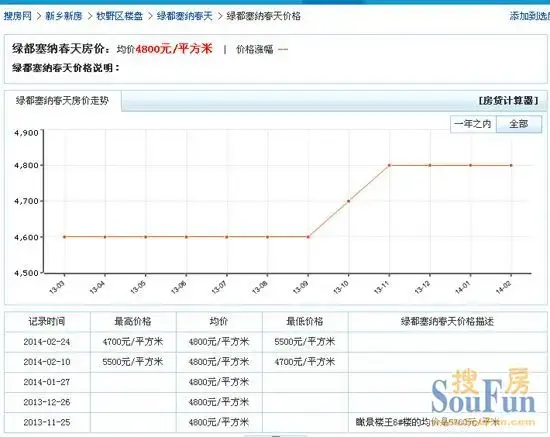Click the 最高价格 column header
The image size is (550, 437).
tap(133, 321)
